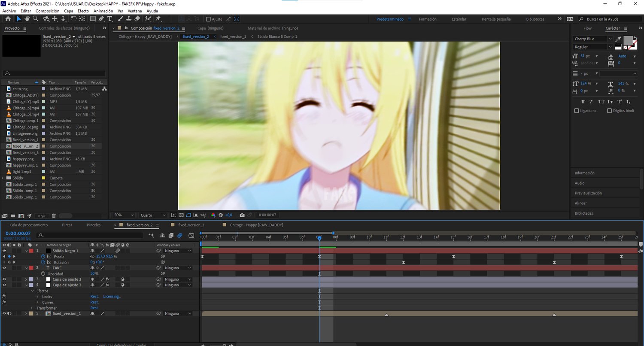The image size is (644, 346).
Task: Click the red label color of layer 1
Action: point(31,251)
